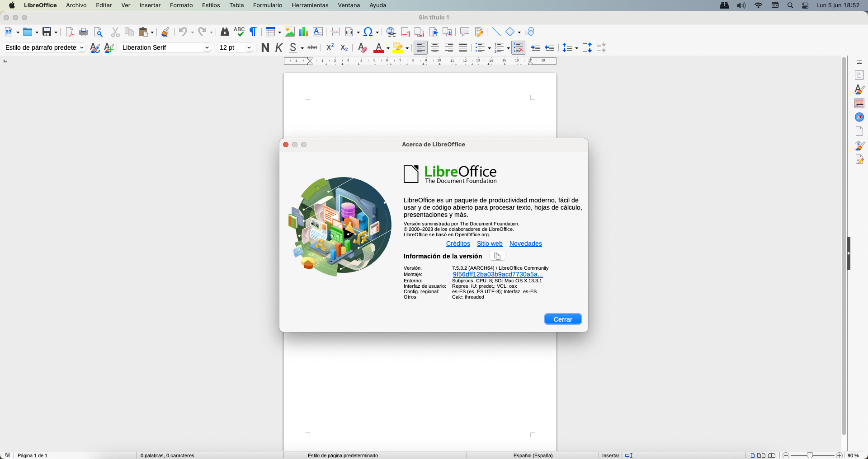Increase indent icon
Screen dimensions: 868x459
536,47
